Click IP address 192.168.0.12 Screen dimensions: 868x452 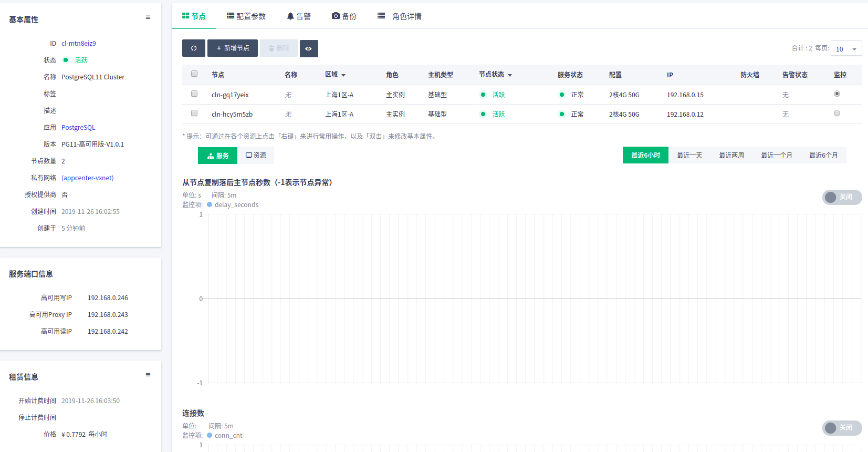(x=685, y=115)
